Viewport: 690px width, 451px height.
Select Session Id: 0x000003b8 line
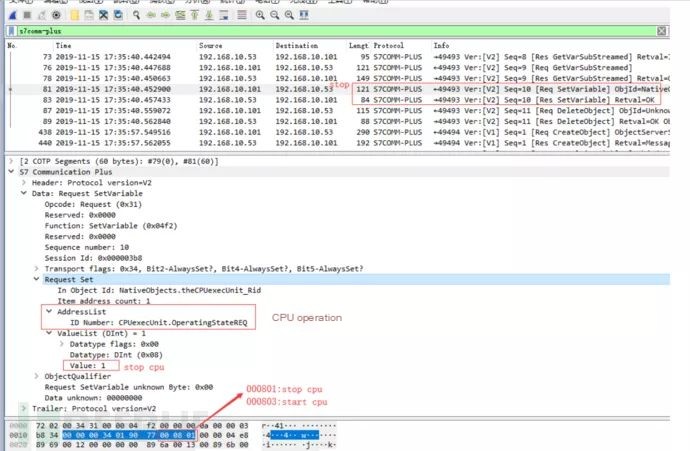point(93,258)
